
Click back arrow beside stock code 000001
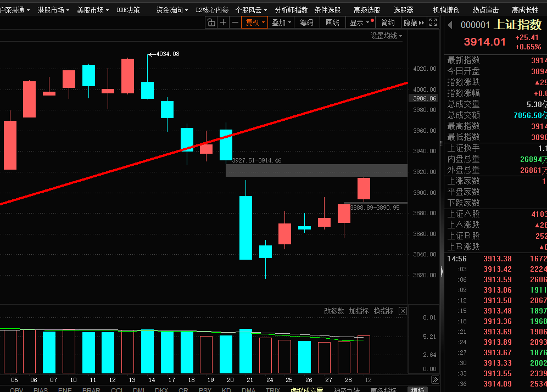(450, 25)
